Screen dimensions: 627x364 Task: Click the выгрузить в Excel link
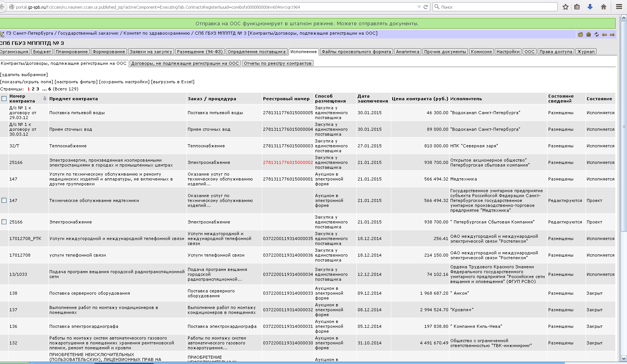173,82
